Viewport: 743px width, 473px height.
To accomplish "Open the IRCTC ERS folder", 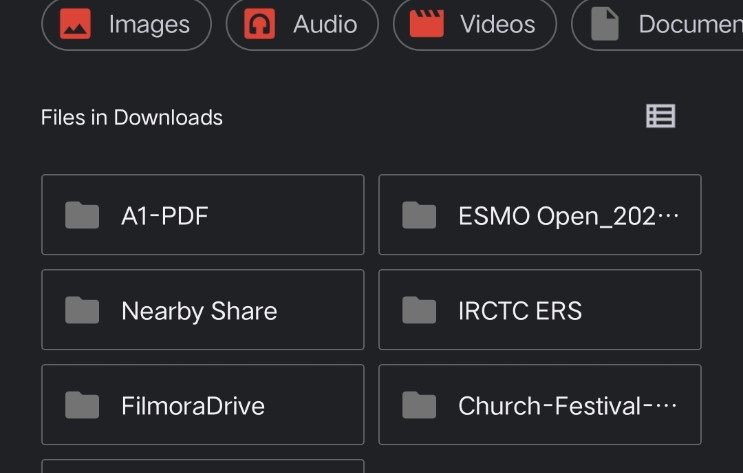I will pos(540,310).
